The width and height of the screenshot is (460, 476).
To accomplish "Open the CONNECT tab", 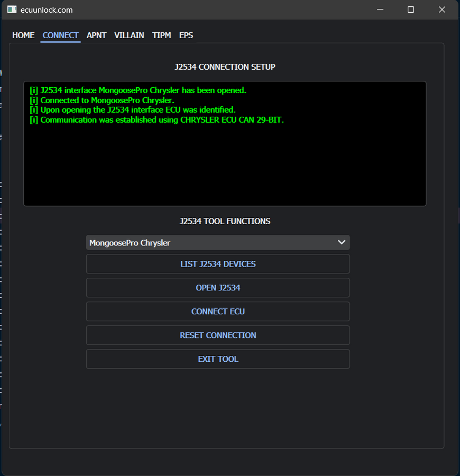I will tap(60, 35).
